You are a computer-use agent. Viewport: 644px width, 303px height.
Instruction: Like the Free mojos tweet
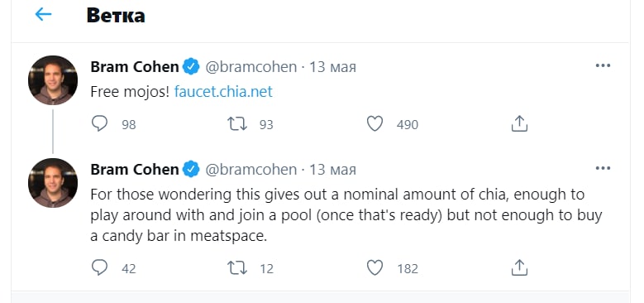tap(374, 123)
